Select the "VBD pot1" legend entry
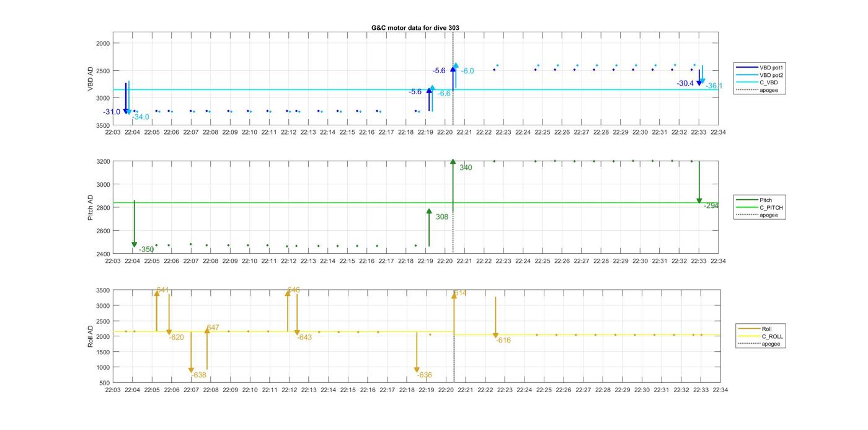The height and width of the screenshot is (430, 868). pyautogui.click(x=772, y=67)
